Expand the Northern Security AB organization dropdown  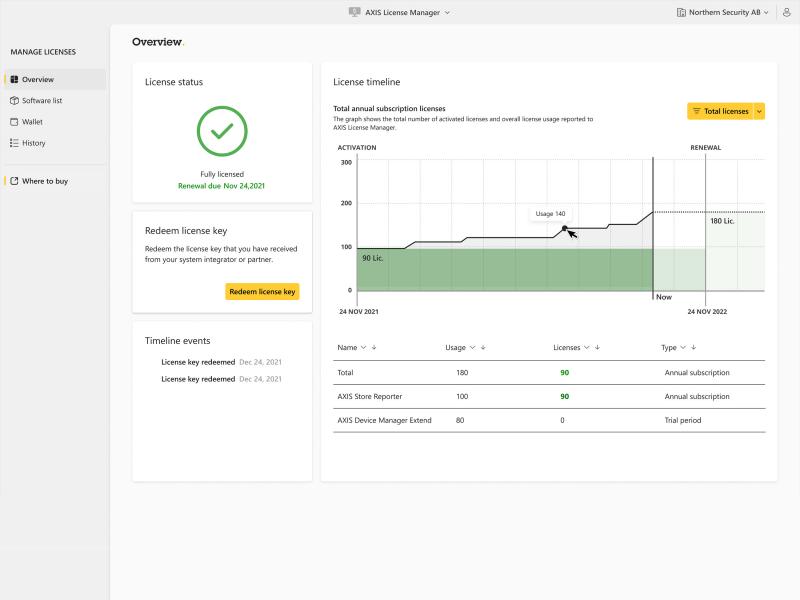(x=723, y=12)
